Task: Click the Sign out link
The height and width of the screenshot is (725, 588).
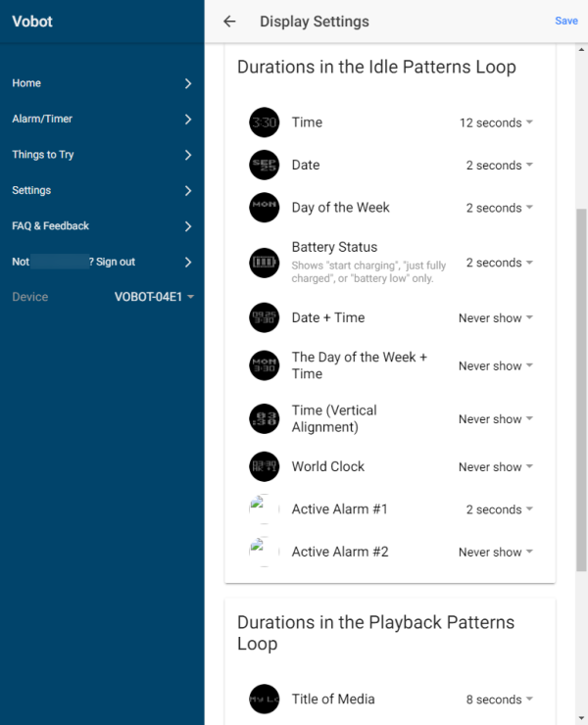Action: pyautogui.click(x=116, y=262)
